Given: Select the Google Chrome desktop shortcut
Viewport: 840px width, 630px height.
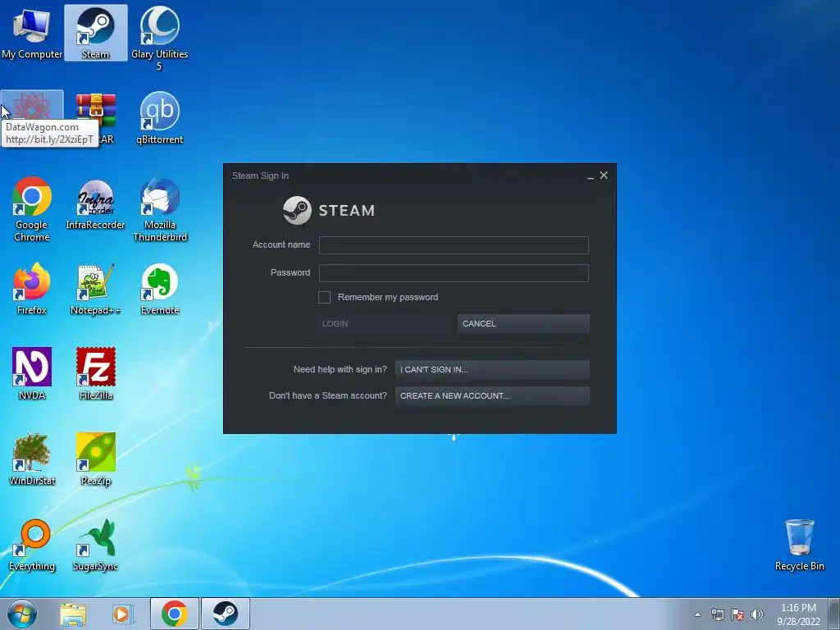Looking at the screenshot, I should point(32,209).
